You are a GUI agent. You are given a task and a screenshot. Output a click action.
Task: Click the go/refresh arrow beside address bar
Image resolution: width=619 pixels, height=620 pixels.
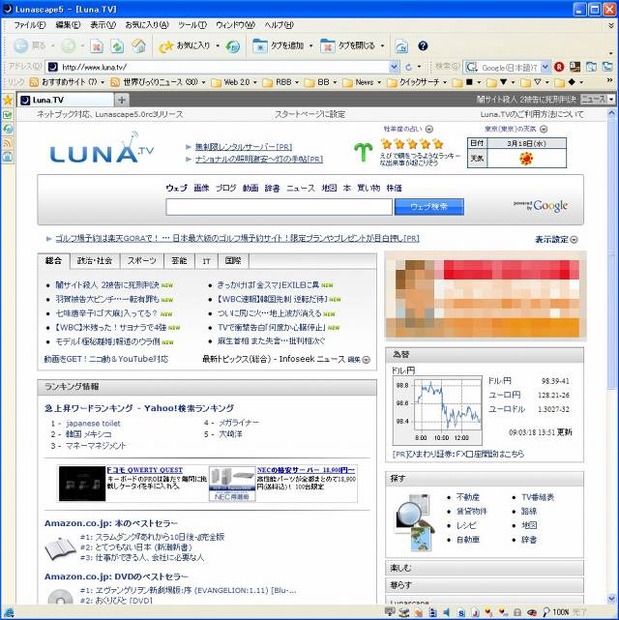click(409, 67)
